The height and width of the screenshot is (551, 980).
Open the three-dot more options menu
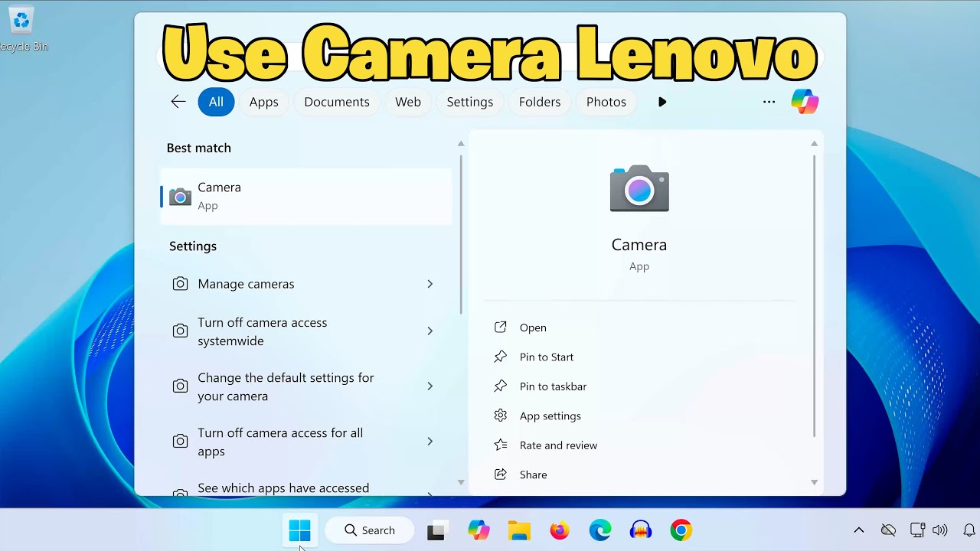[769, 102]
